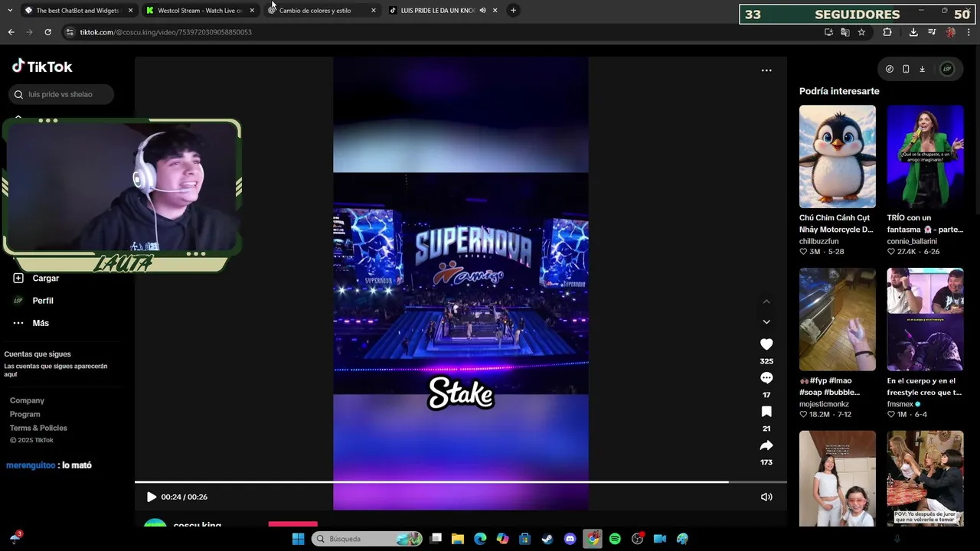This screenshot has width=980, height=551.
Task: Open the Company footer link
Action: tap(27, 400)
